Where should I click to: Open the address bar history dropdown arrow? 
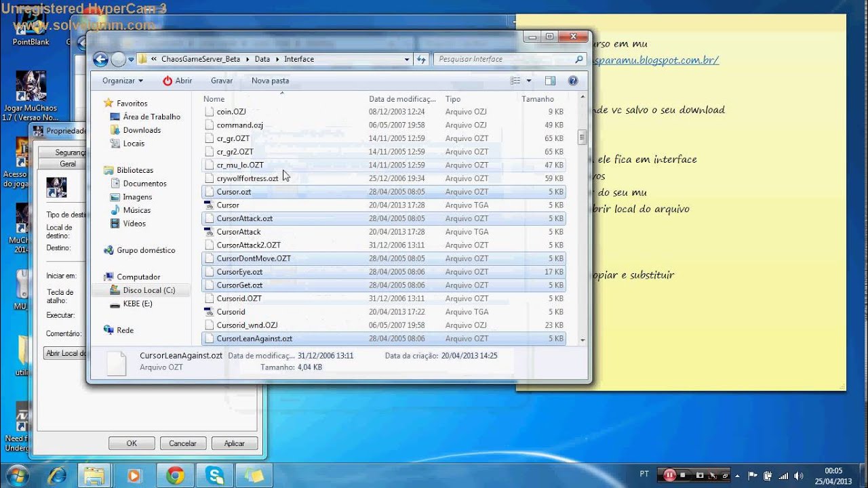[407, 59]
